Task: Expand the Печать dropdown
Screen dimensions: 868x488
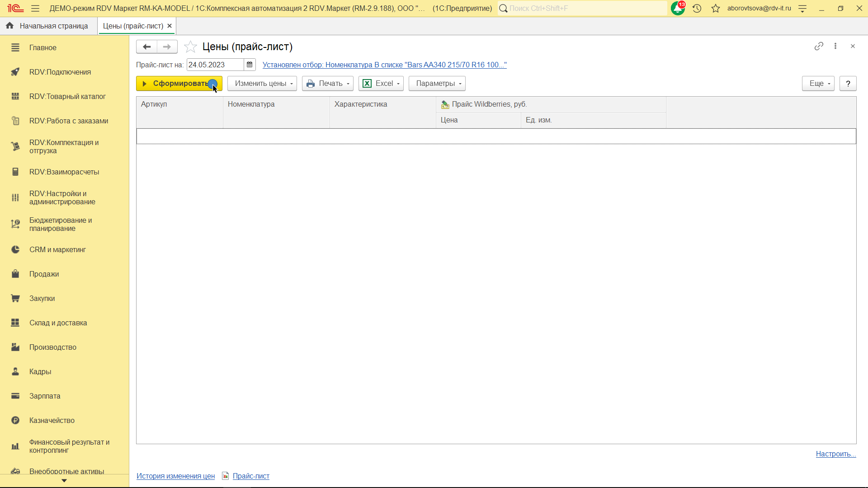Action: (x=328, y=84)
